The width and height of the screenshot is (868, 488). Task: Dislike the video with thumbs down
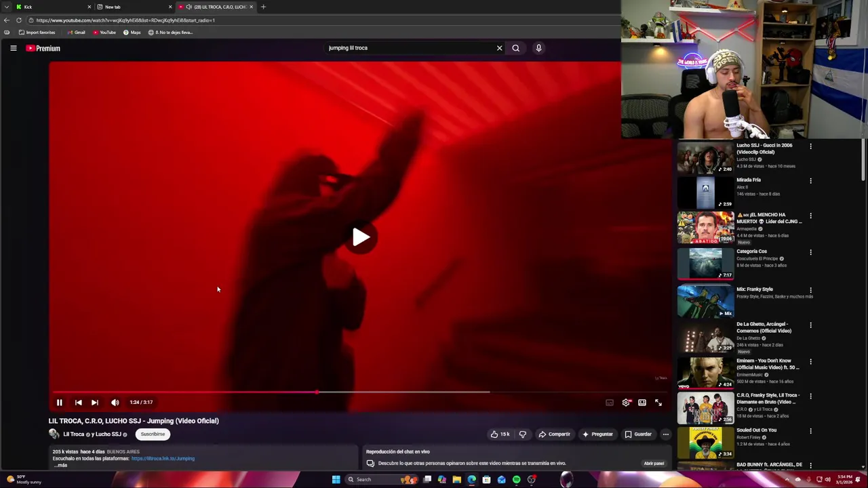pos(523,434)
